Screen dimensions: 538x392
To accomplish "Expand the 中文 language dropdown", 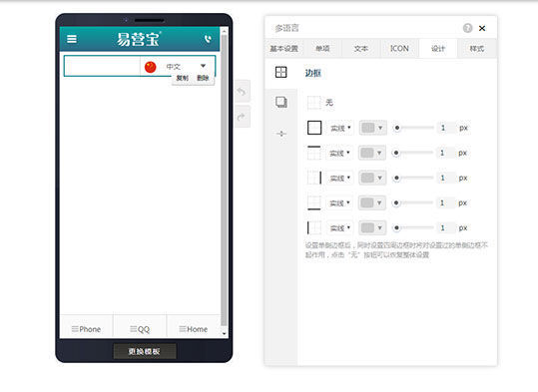I will [x=204, y=66].
